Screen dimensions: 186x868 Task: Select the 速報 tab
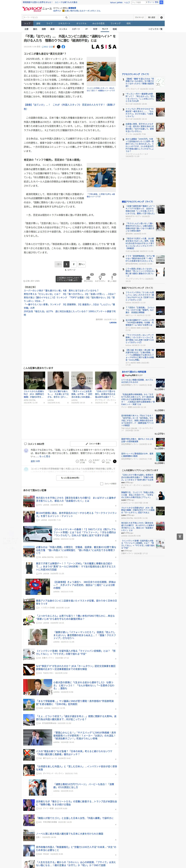click(38, 24)
